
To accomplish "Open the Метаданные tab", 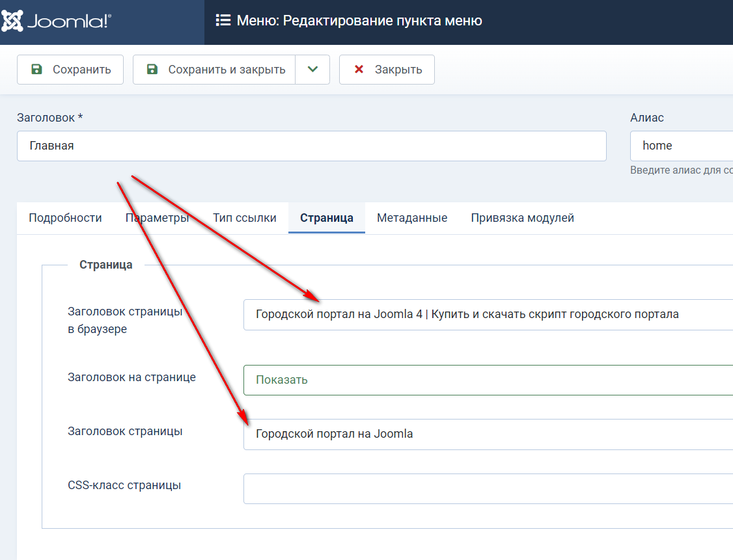I will pos(412,218).
